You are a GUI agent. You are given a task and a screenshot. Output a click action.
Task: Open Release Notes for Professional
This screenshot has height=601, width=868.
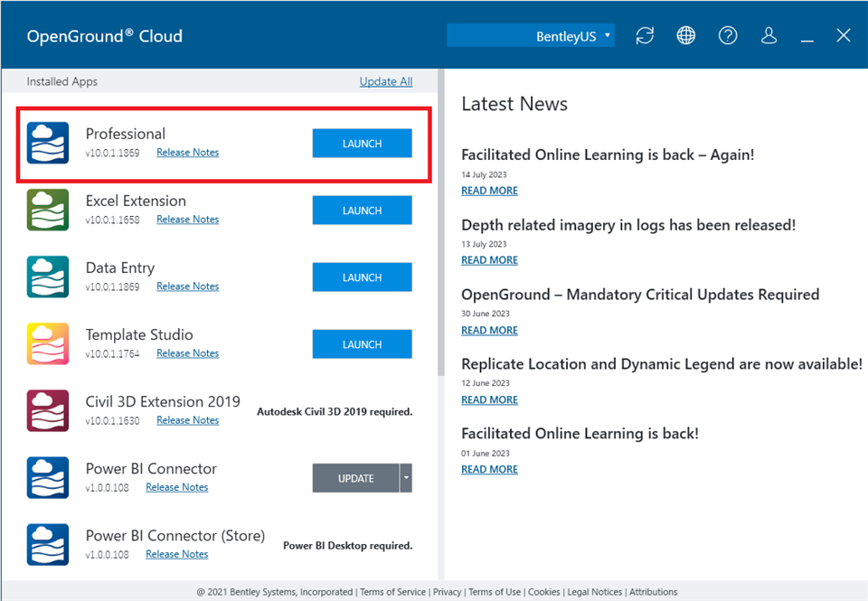[x=188, y=152]
